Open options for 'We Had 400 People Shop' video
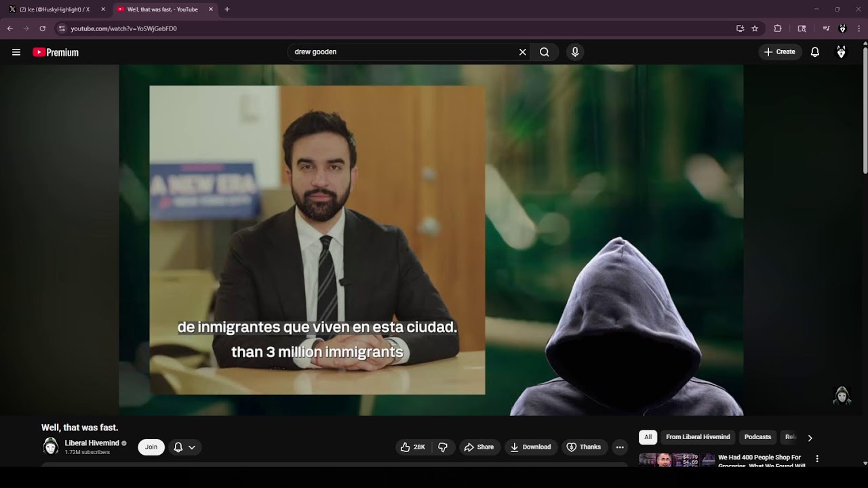Viewport: 868px width, 488px height. coord(817,459)
